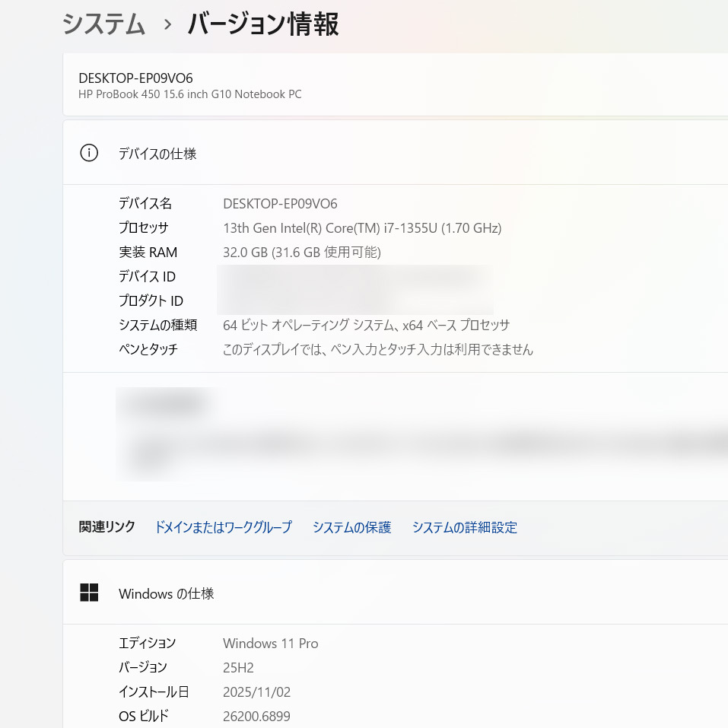The width and height of the screenshot is (728, 728).
Task: Click the デバイス ID label
Action: click(x=147, y=276)
